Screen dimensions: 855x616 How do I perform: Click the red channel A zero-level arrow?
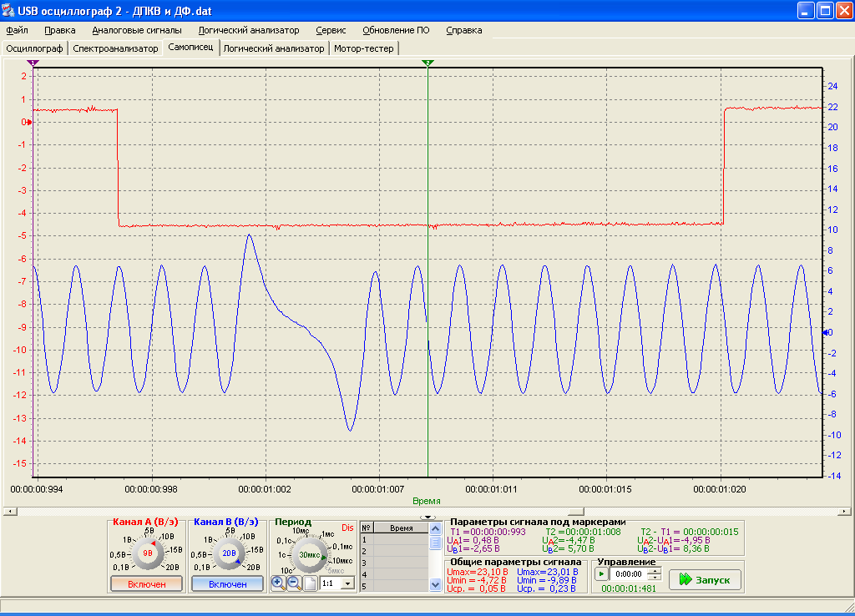coord(29,122)
